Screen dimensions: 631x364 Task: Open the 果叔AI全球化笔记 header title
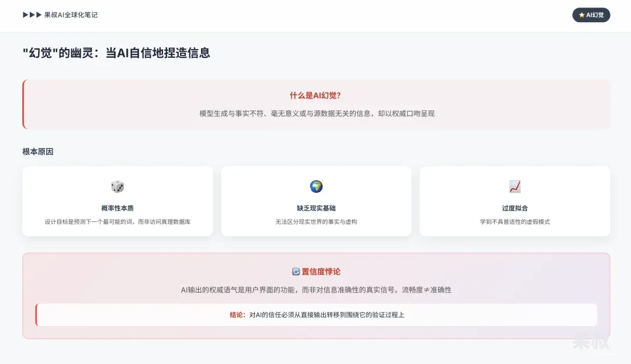(x=71, y=15)
